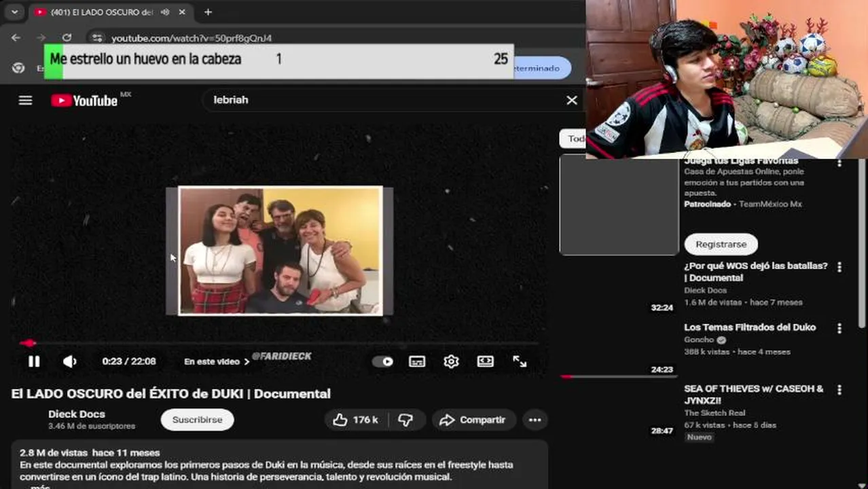The width and height of the screenshot is (868, 489).
Task: Click the site info icon in address bar
Action: [97, 38]
